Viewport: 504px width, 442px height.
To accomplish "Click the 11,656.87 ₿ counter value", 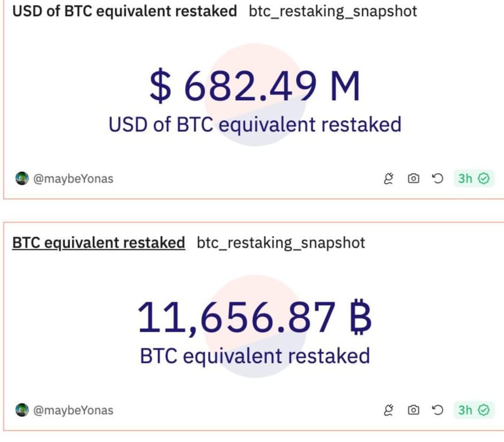I will (255, 318).
